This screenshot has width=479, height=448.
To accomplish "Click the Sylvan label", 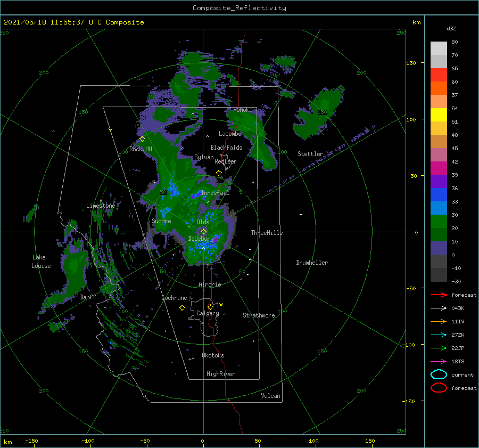I will tap(204, 157).
